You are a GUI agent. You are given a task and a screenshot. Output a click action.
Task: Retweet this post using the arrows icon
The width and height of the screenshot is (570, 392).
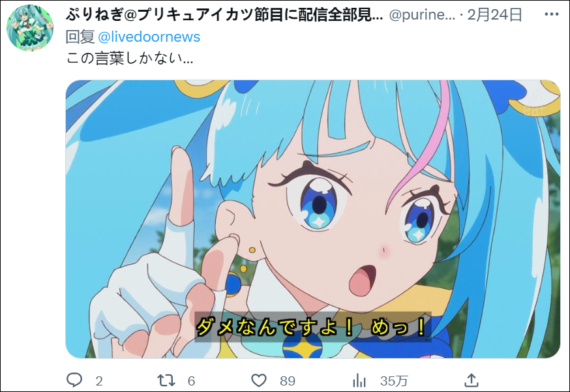166,380
